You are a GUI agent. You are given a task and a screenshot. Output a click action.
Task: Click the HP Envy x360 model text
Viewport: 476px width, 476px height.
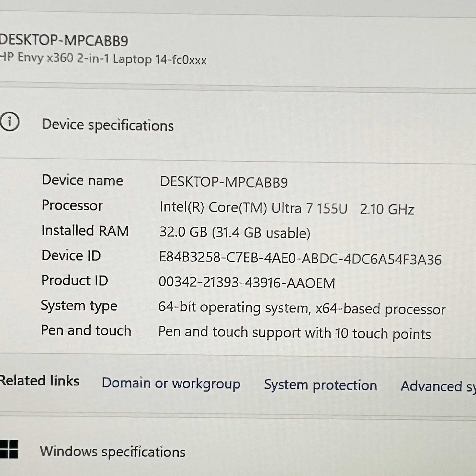103,59
